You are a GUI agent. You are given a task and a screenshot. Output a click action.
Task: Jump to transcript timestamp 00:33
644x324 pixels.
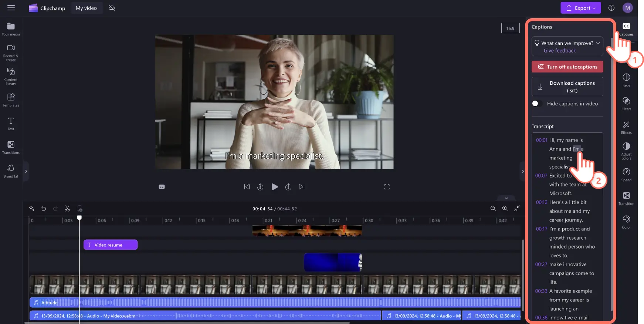[541, 291]
